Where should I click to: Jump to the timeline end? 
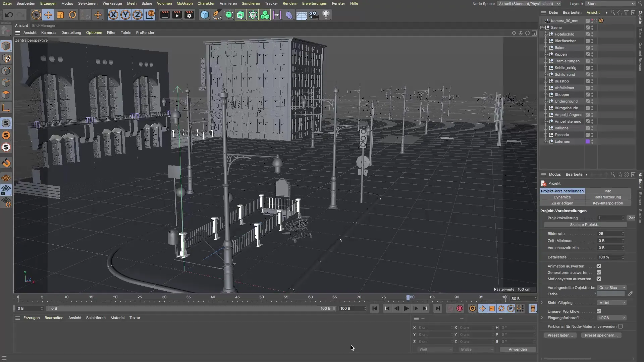tap(437, 308)
